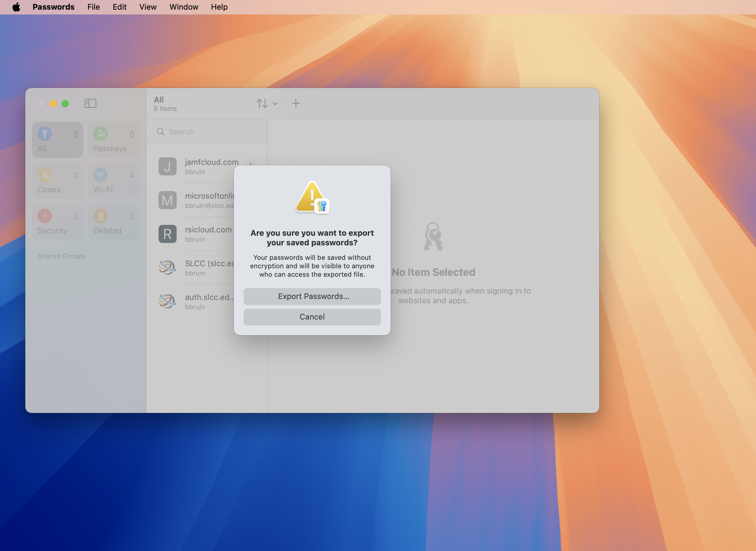
Task: Open the Deleted passwords category
Action: tap(113, 222)
